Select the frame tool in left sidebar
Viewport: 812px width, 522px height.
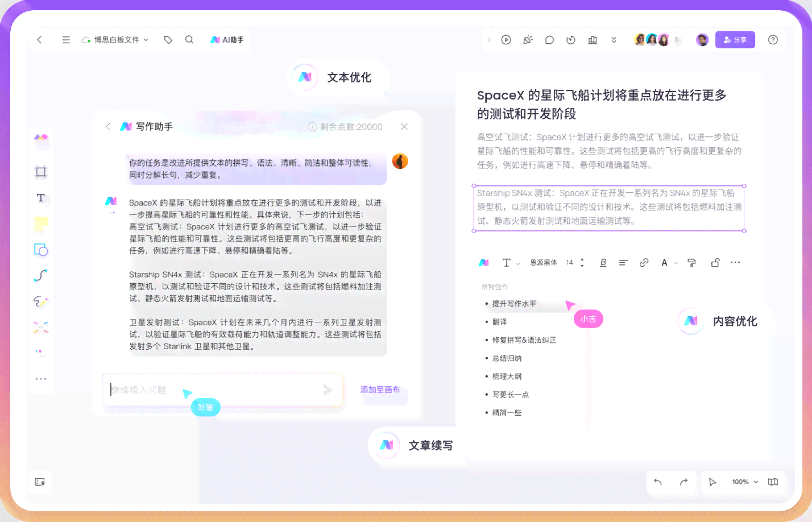pos(41,172)
